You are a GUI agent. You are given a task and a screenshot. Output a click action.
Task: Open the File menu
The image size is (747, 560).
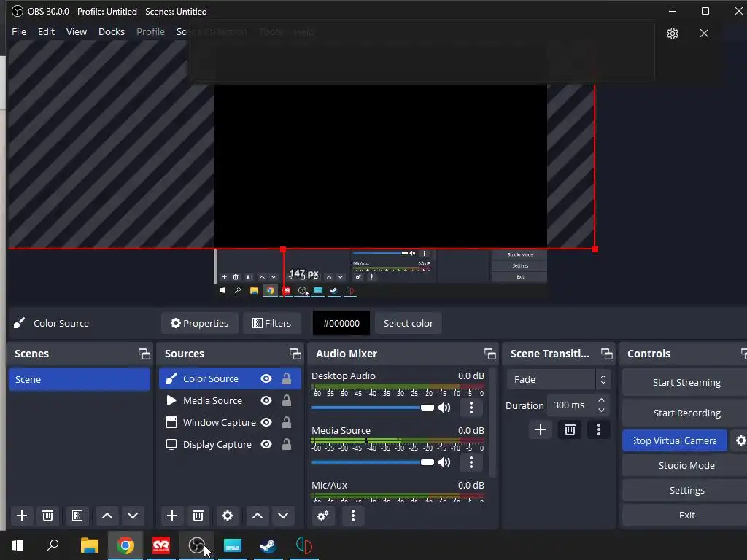tap(19, 32)
